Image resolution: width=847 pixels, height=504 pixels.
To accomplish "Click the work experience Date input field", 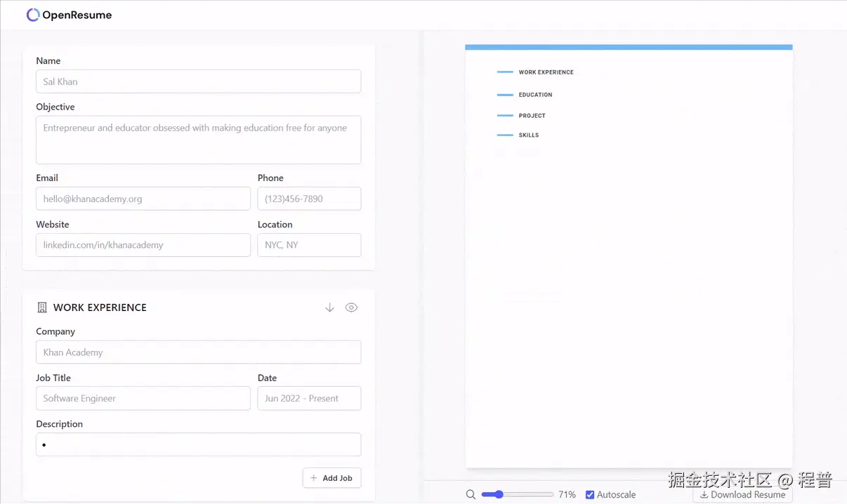I will (309, 398).
